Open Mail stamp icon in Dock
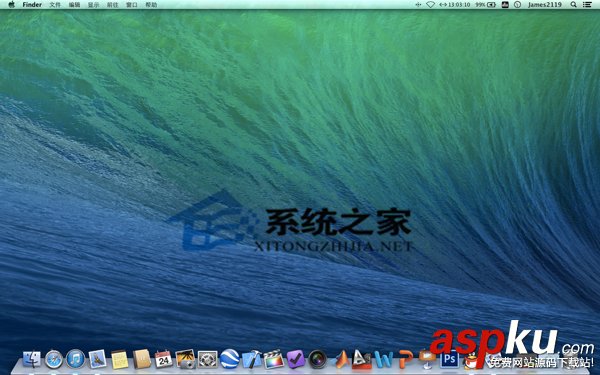600x375 pixels. tap(98, 359)
